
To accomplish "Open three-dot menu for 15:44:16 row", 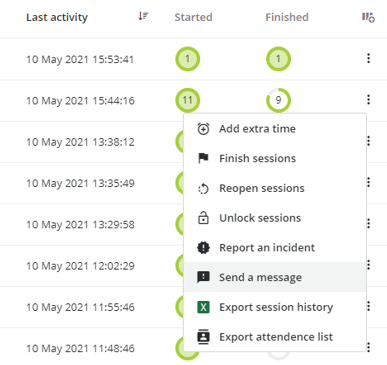I will point(368,100).
